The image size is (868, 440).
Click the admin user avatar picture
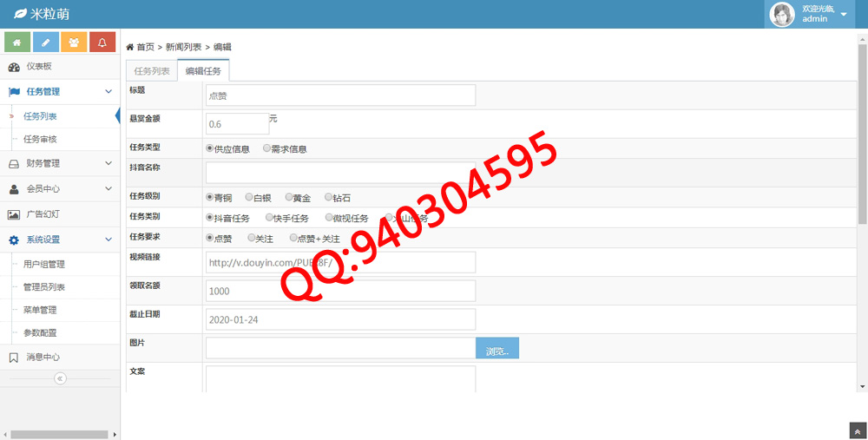[783, 15]
